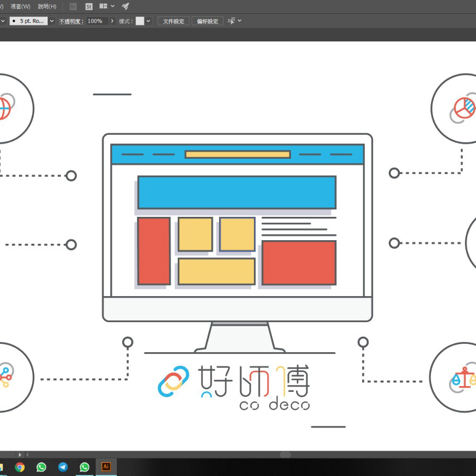This screenshot has height=476, width=476.
Task: Click the 樣式 style swatch
Action: tap(140, 21)
